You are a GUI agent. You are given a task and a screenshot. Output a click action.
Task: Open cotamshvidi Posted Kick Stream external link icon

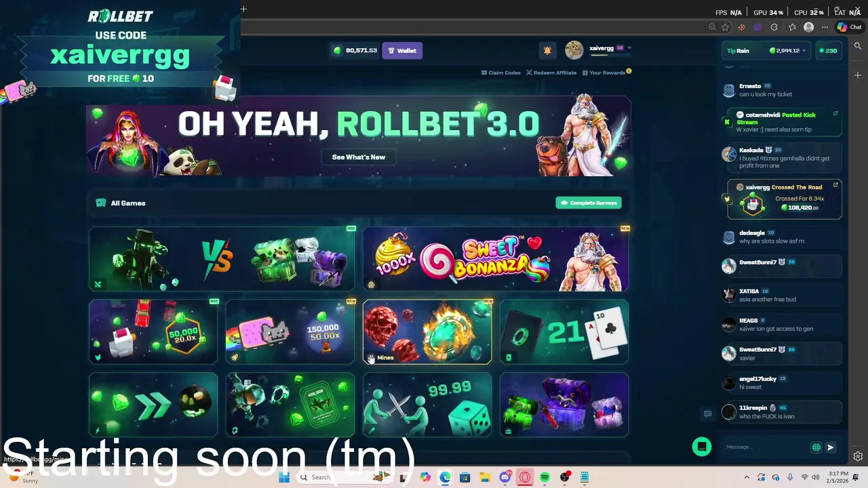click(x=835, y=113)
